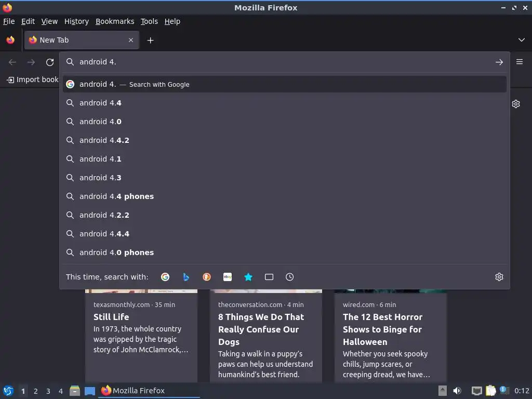The image size is (532, 399).
Task: Switch to workspace 1
Action: coord(23,391)
